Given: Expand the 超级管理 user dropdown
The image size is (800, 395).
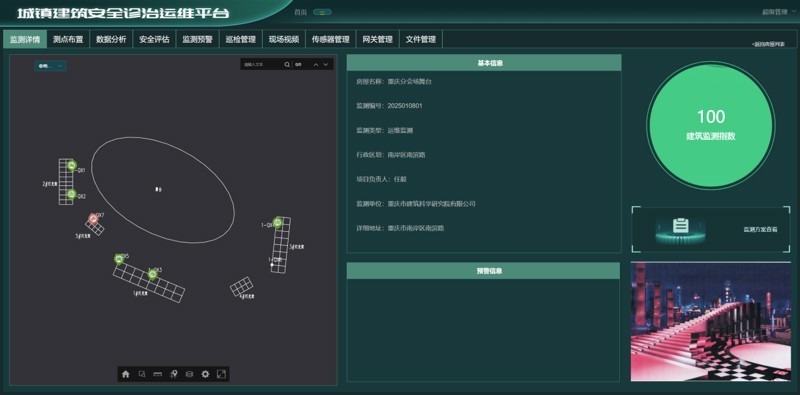Looking at the screenshot, I should pos(779,12).
